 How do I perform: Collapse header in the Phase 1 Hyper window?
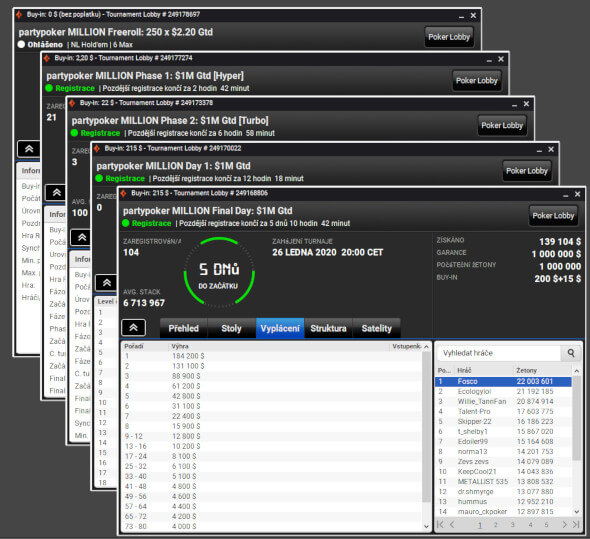tap(56, 193)
